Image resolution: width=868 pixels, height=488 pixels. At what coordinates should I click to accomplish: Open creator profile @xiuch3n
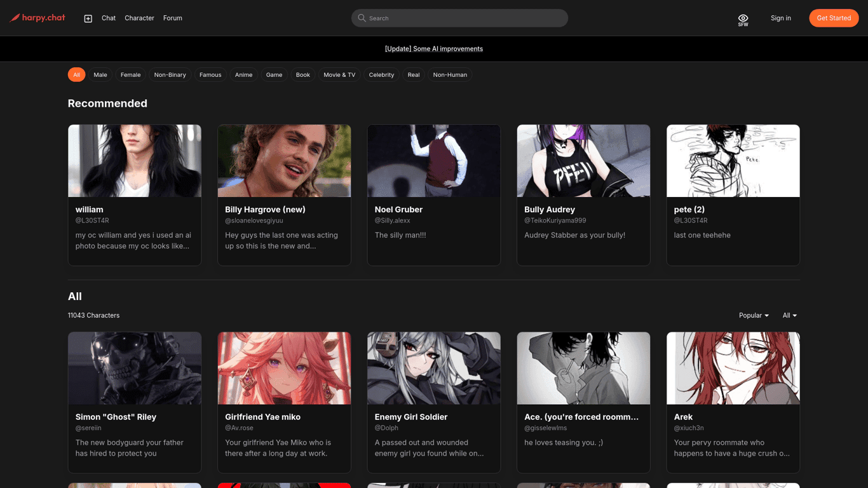[689, 428]
